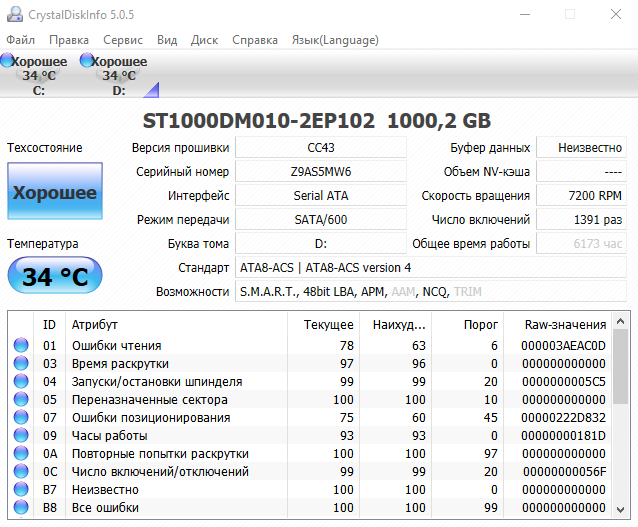Click the blue status orb for drive D:
The height and width of the screenshot is (527, 638).
point(87,61)
